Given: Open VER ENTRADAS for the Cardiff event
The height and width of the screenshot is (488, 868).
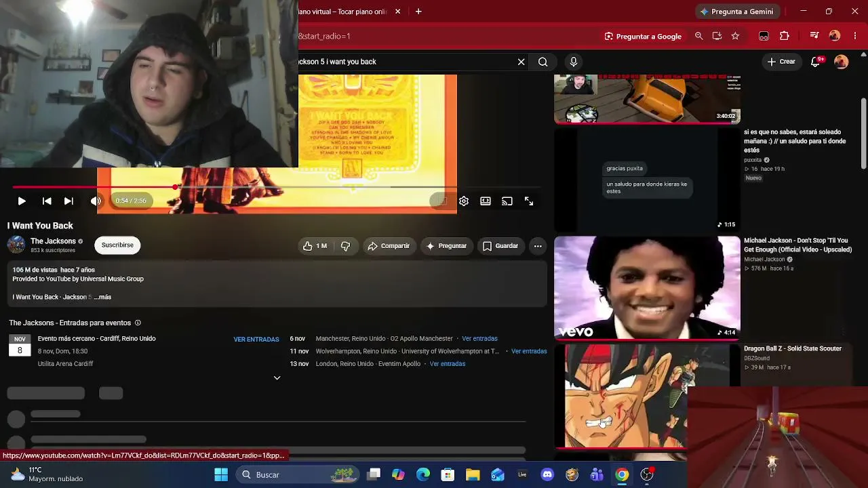Looking at the screenshot, I should click(x=256, y=340).
